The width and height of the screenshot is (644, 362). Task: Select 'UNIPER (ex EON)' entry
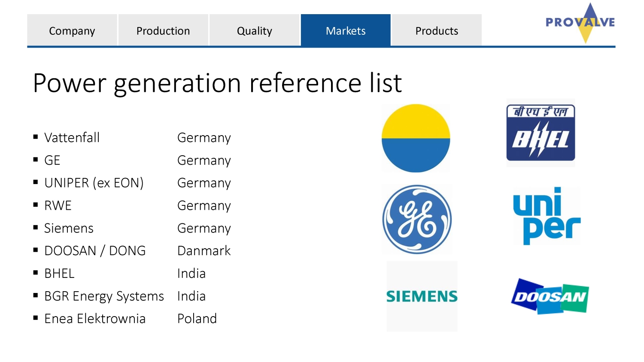94,183
